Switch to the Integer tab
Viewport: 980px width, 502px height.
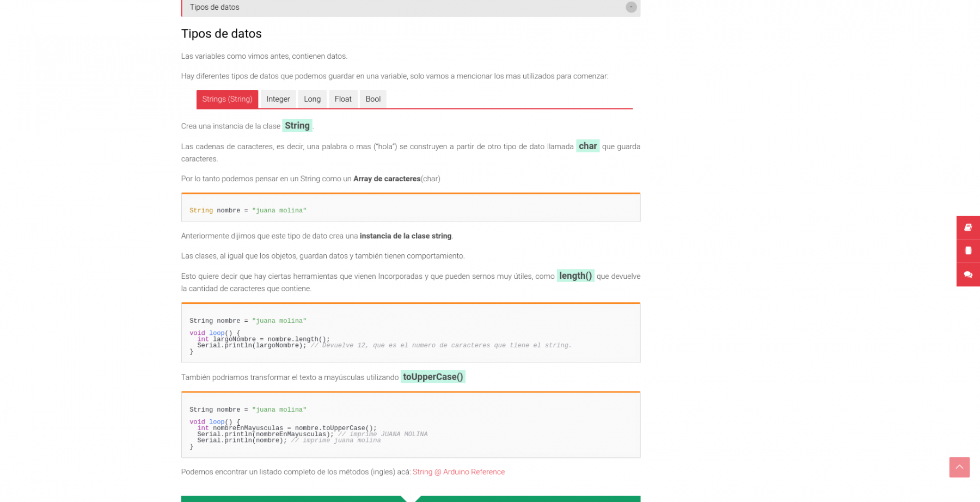click(x=278, y=99)
